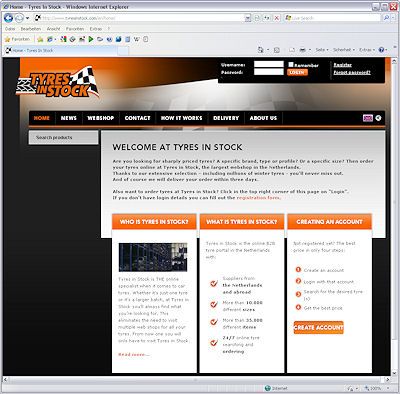Select the Home - Tyres In Stock tab
Screen dimensions: 400x394
(x=60, y=50)
